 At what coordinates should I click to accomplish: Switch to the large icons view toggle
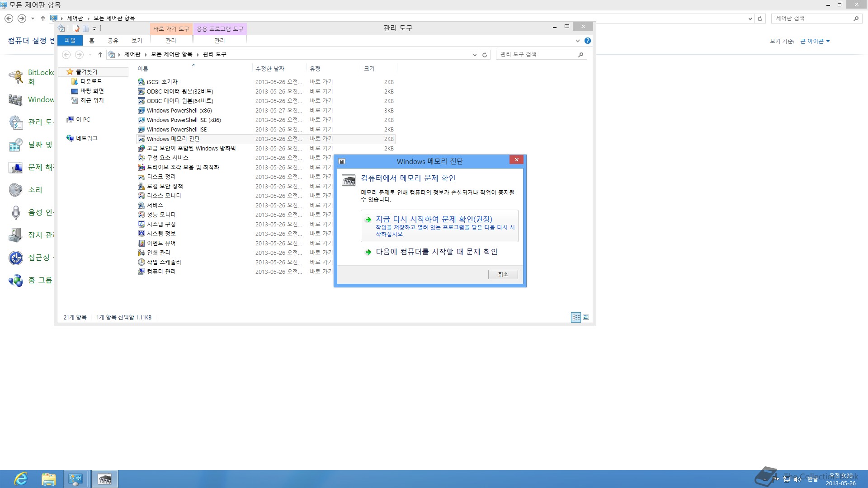586,317
